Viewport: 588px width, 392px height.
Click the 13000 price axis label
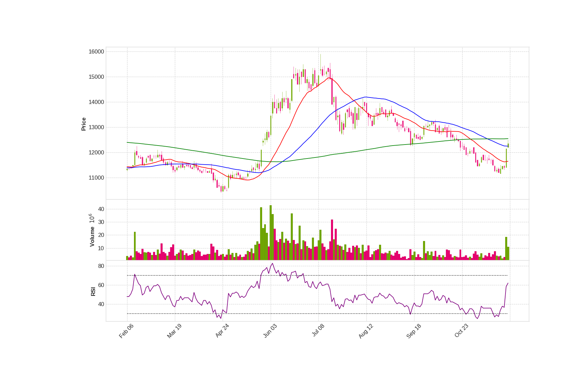pos(96,127)
